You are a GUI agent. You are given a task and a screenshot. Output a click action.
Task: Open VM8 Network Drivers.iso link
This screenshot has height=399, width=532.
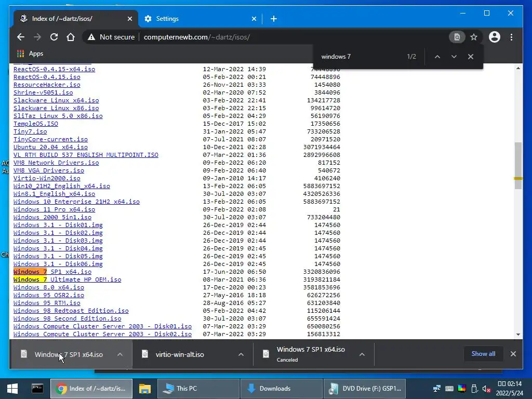tap(56, 163)
